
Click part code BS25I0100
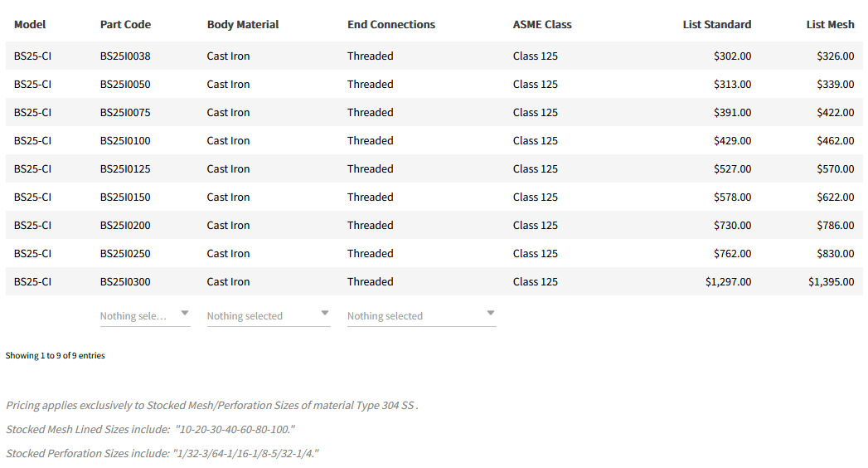click(125, 141)
